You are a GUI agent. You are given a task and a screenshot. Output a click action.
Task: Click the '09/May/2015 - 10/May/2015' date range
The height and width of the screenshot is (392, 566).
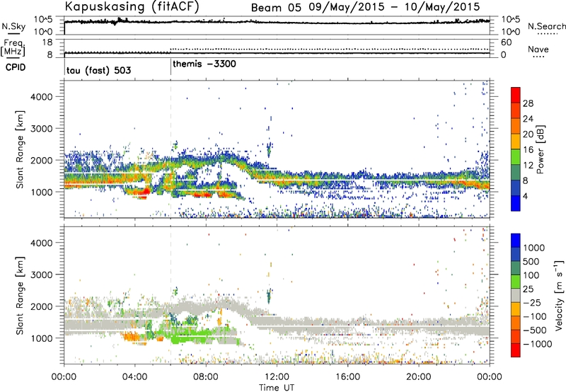pyautogui.click(x=394, y=7)
